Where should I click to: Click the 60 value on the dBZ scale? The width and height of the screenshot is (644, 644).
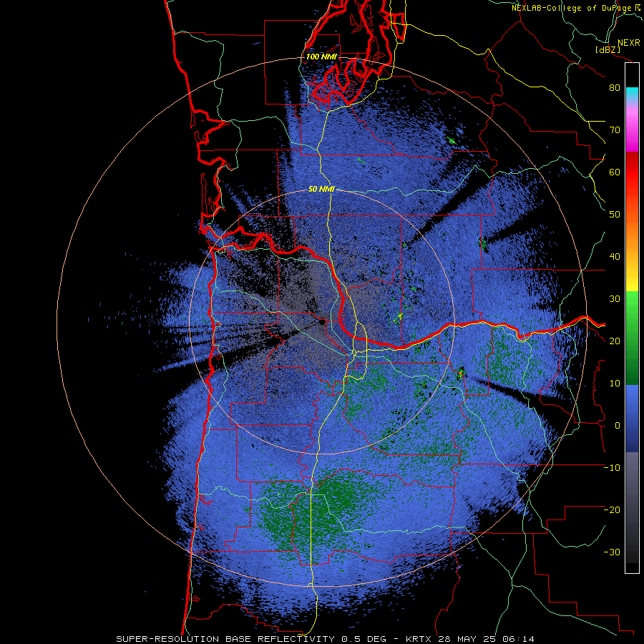pos(615,172)
